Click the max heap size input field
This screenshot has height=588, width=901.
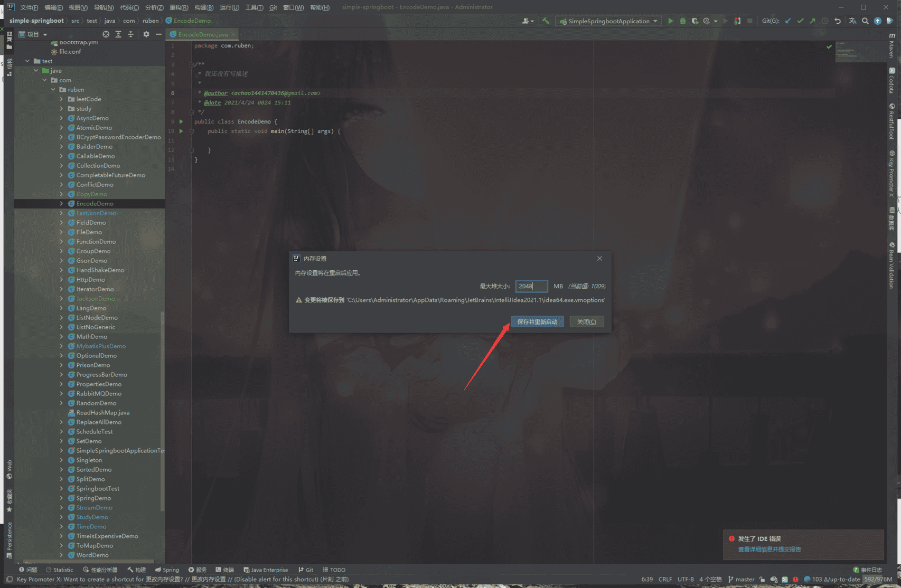(531, 286)
